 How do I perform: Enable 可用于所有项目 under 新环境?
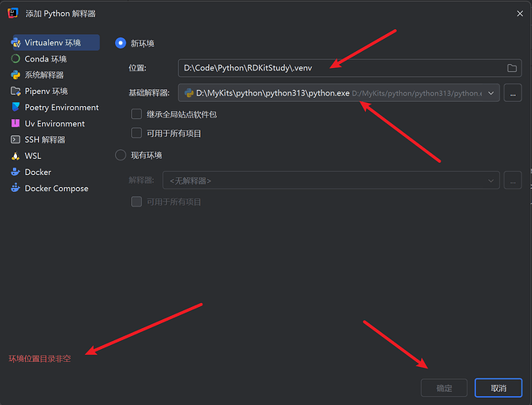tap(136, 133)
